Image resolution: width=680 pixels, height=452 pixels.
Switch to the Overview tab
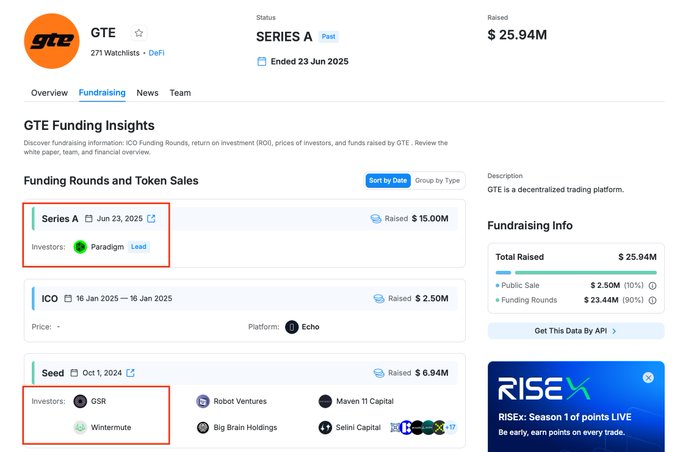[x=49, y=93]
